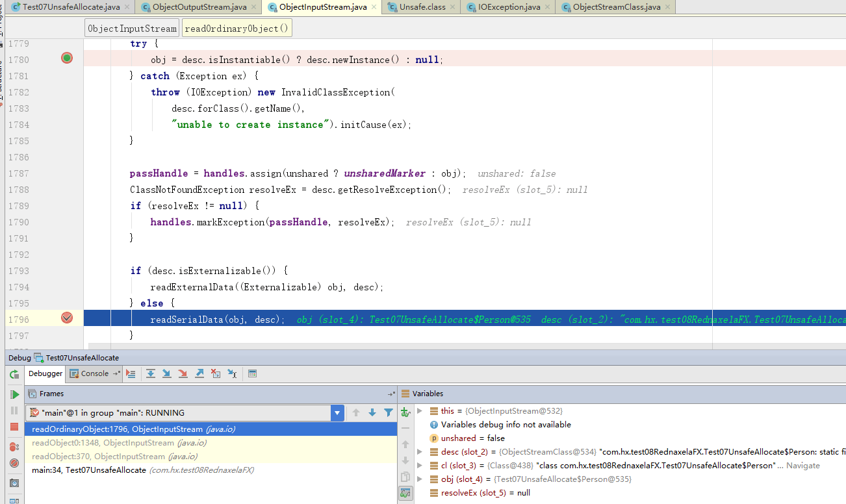Click Rerun Test07UnsafeAllocate icon

tap(14, 374)
